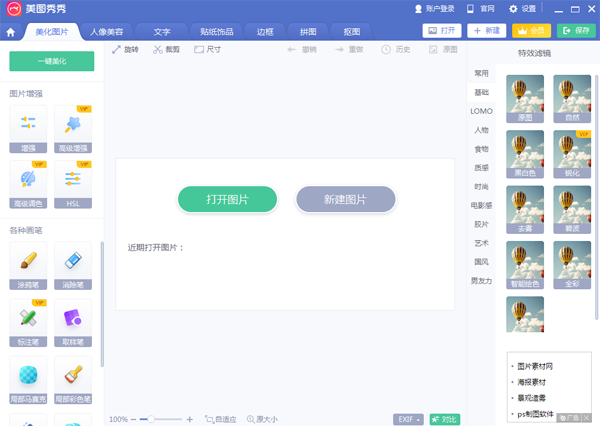Screen dimensions: 600x426
Task: Click the 旋转 rotate tool
Action: 125,49
